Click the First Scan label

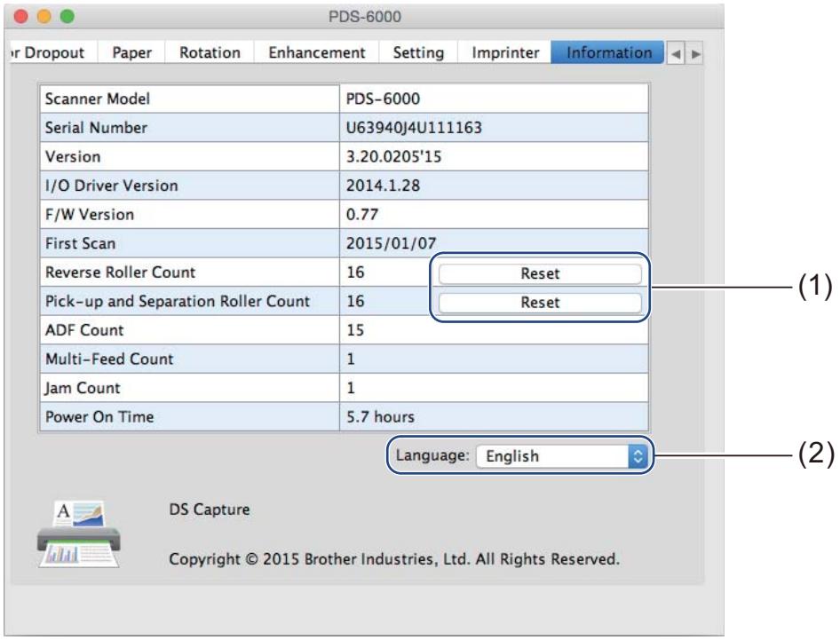80,243
